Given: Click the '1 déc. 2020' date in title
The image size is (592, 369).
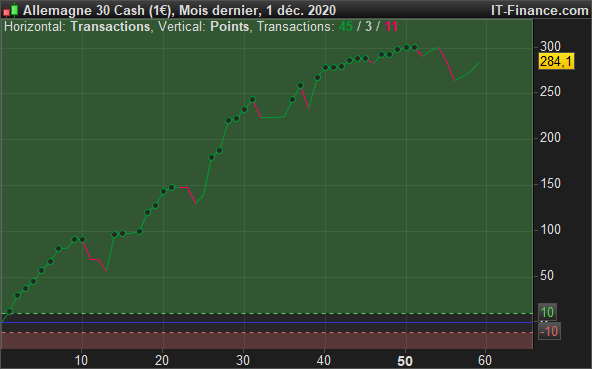Looking at the screenshot, I should tap(301, 10).
